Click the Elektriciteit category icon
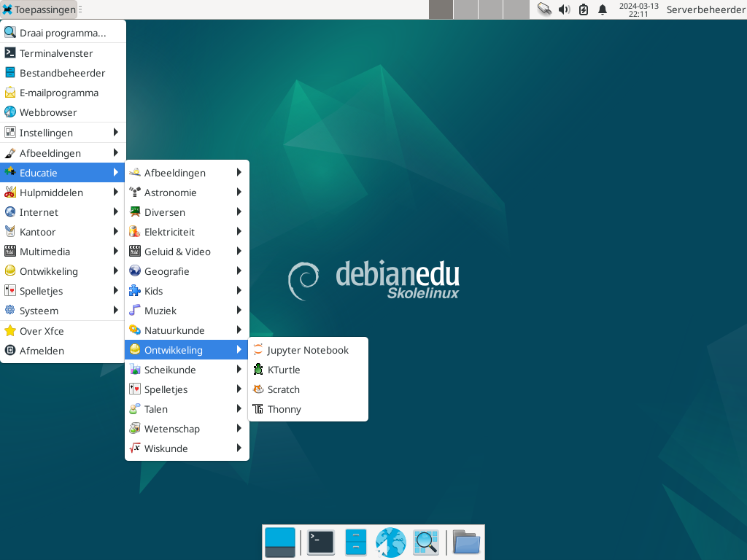The image size is (747, 560). pos(135,231)
